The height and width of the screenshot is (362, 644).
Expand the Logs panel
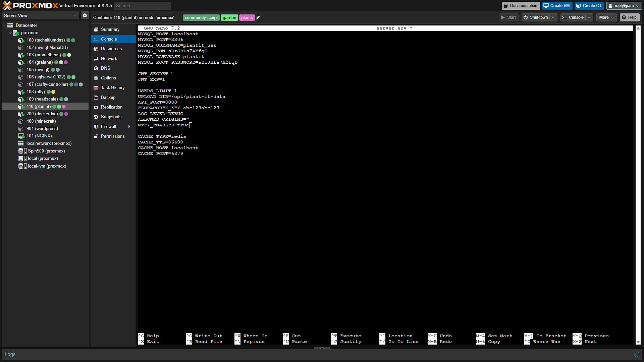click(x=636, y=354)
